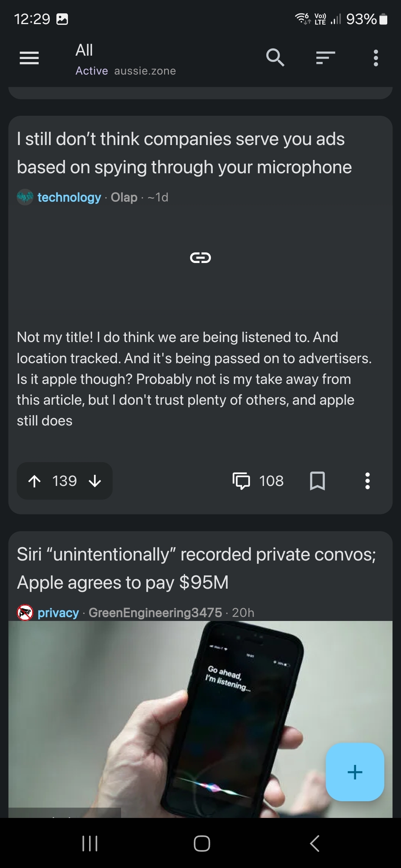The image size is (401, 868).
Task: Tap the Android back navigation button
Action: [314, 843]
